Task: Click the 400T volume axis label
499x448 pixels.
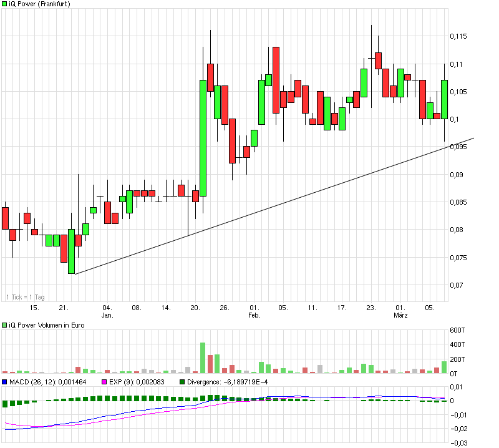Action: tap(457, 344)
